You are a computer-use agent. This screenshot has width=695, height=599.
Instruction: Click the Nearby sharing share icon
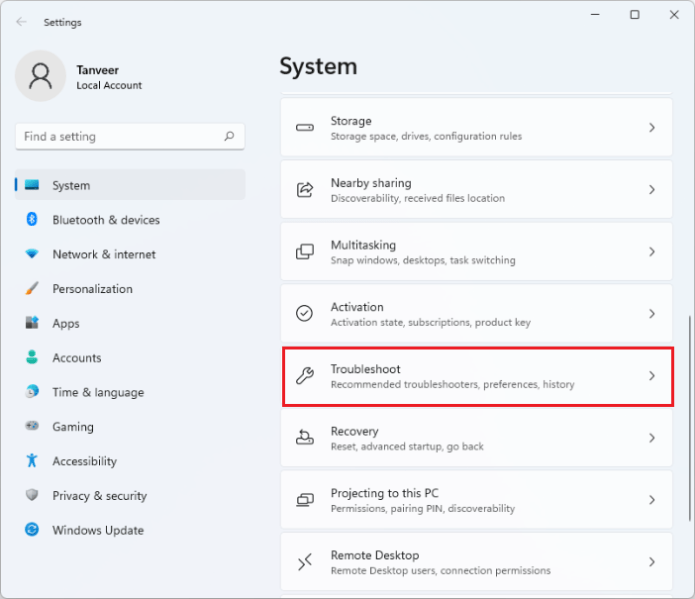tap(305, 189)
